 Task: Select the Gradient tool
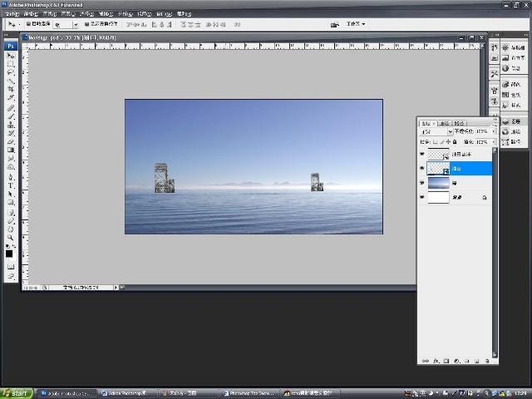(11, 150)
